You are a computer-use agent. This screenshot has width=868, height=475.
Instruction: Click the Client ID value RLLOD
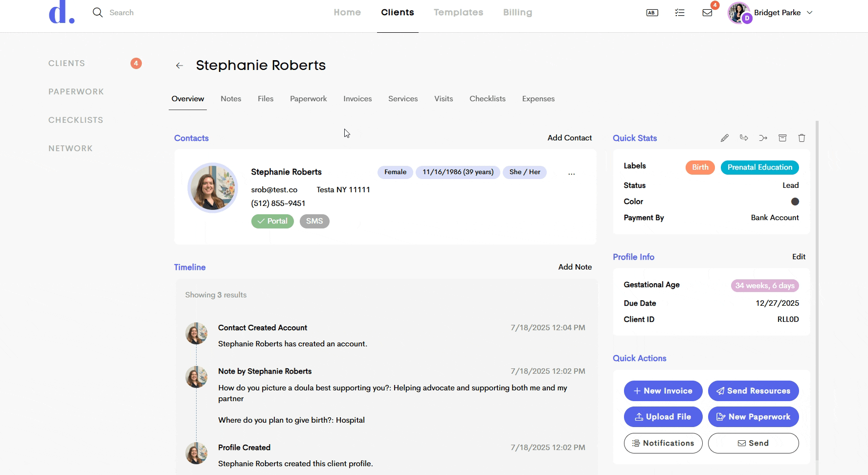tap(788, 319)
